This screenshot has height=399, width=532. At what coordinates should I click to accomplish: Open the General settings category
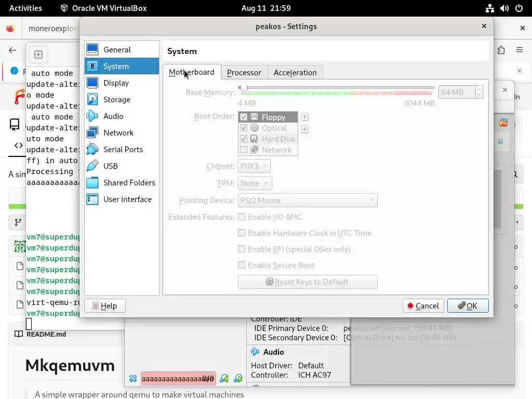click(122, 49)
